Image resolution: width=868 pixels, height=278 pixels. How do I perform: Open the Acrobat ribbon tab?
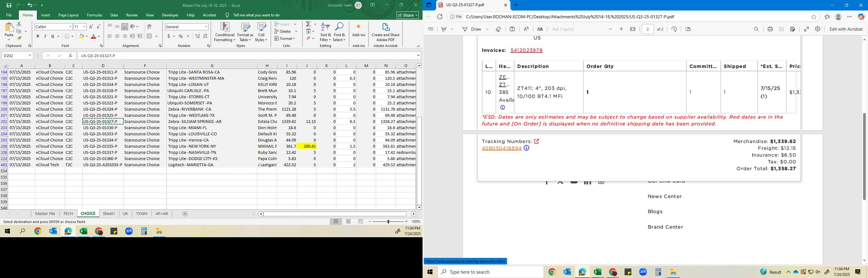(x=209, y=15)
